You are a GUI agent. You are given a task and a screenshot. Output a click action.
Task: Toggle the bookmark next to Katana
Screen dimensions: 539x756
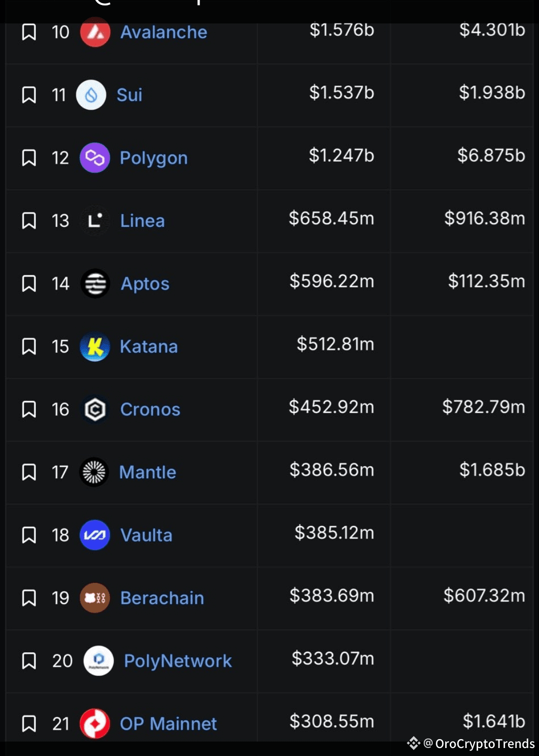(x=29, y=346)
